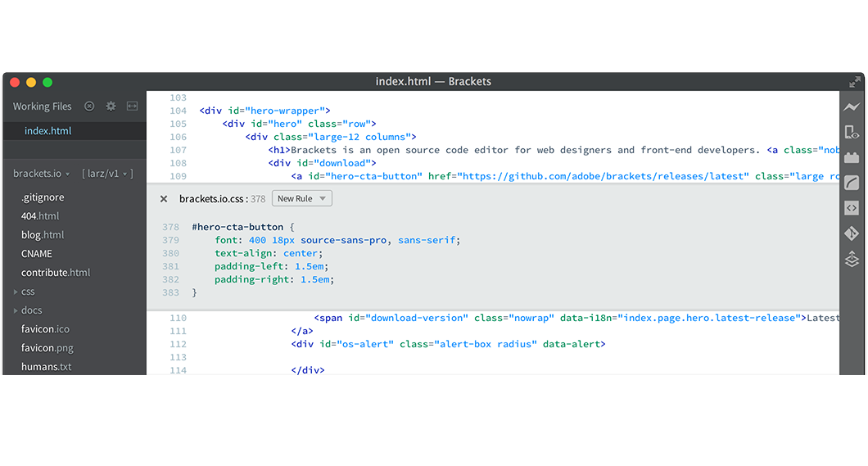The image size is (868, 466).
Task: Click the red window close button
Action: coord(15,83)
